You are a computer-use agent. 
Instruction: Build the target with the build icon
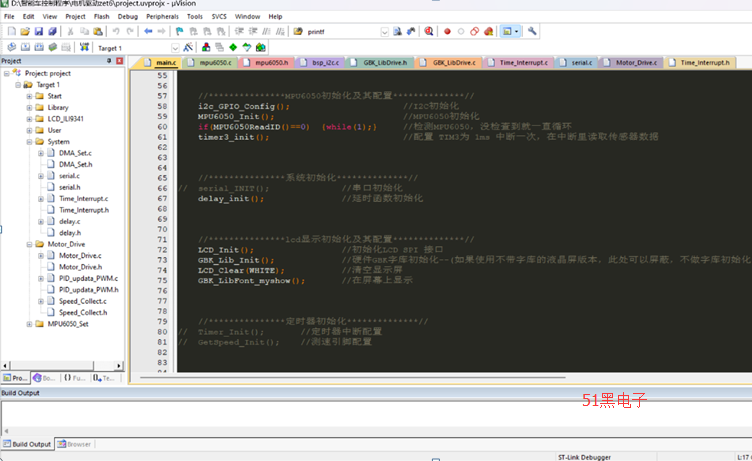tap(25, 47)
